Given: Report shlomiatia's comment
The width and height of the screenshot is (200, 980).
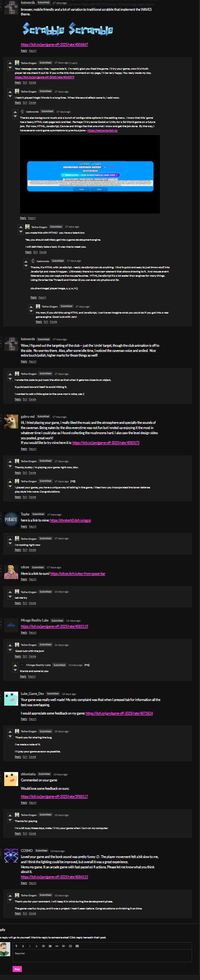Looking at the screenshot, I should click(x=33, y=802).
